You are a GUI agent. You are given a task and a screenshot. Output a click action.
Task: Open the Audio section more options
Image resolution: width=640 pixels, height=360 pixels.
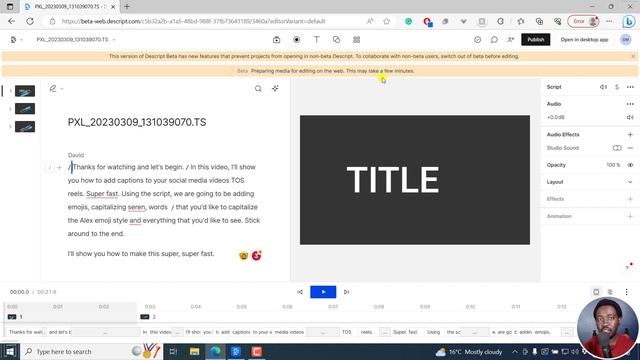point(630,104)
